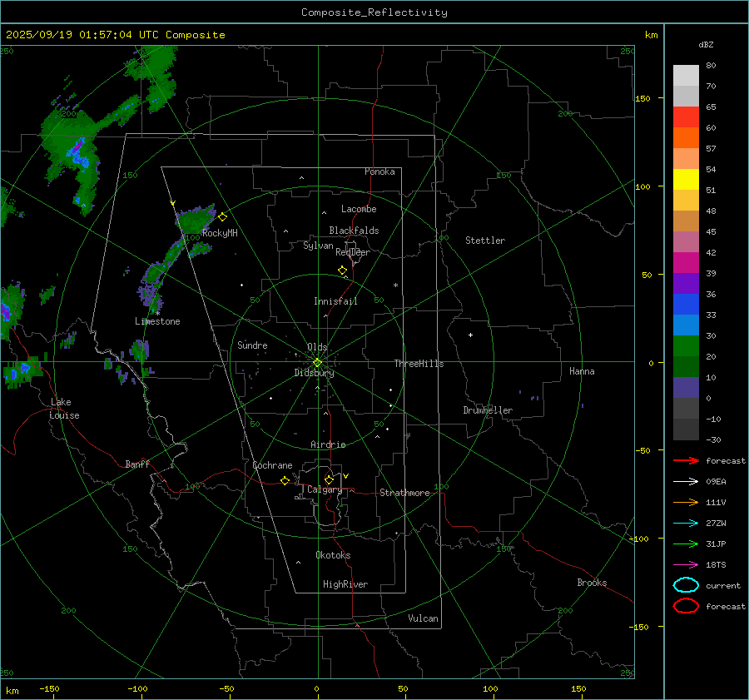This screenshot has width=749, height=700.
Task: Select the white 09EA arrow icon
Action: (x=686, y=481)
